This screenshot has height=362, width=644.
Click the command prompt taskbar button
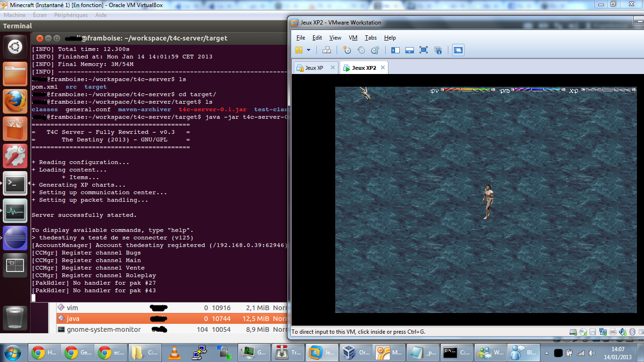pyautogui.click(x=456, y=352)
